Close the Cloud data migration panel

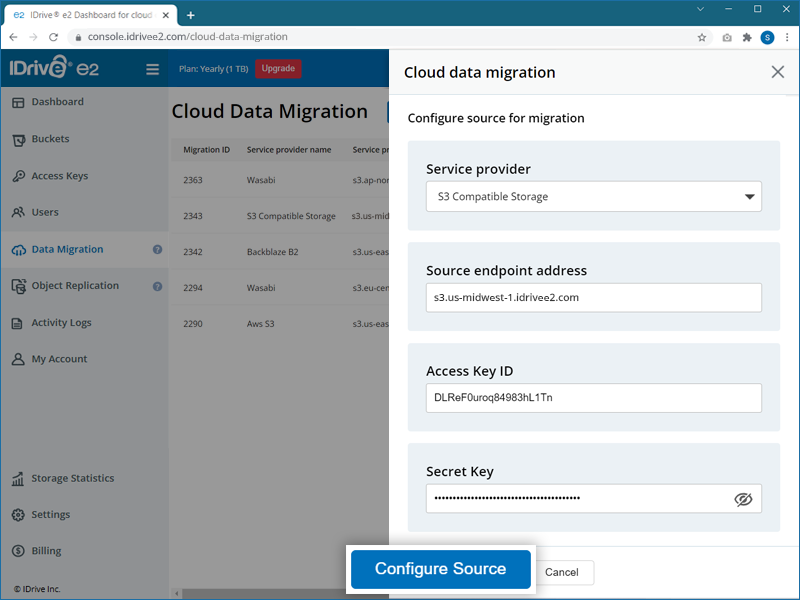pos(777,72)
